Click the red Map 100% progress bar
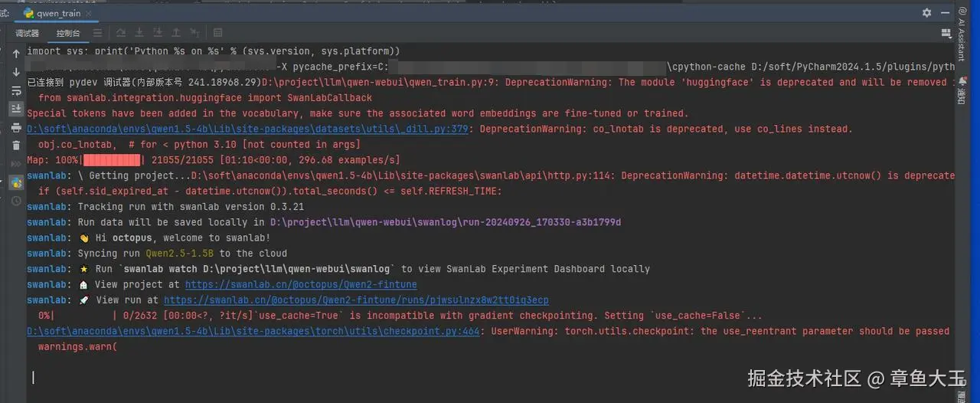The height and width of the screenshot is (403, 980). (x=112, y=160)
